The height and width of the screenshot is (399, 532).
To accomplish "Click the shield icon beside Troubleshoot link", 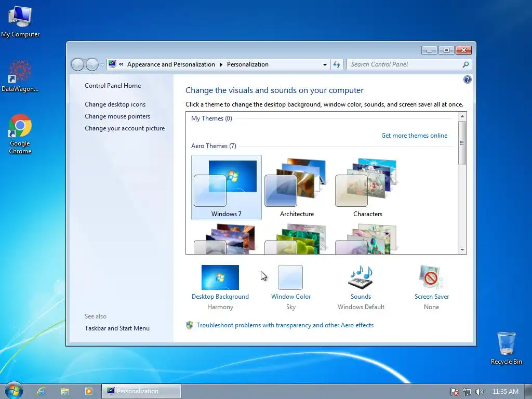I will pos(190,325).
